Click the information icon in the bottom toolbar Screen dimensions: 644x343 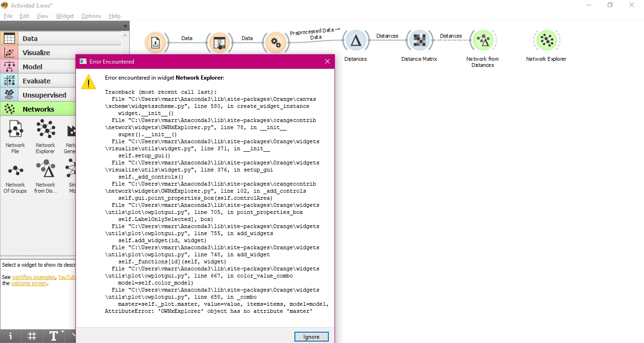tap(10, 336)
